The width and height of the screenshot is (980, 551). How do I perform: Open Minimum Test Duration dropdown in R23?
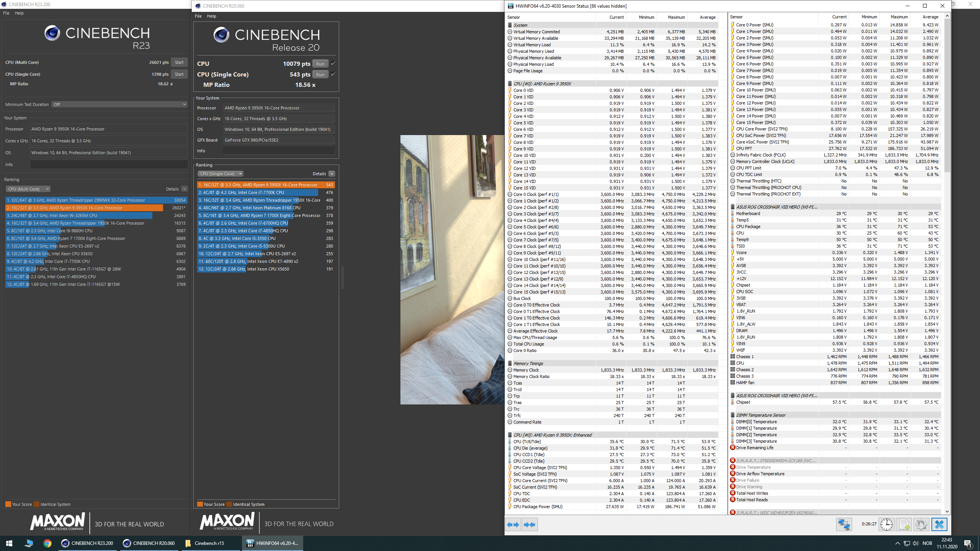pos(120,104)
